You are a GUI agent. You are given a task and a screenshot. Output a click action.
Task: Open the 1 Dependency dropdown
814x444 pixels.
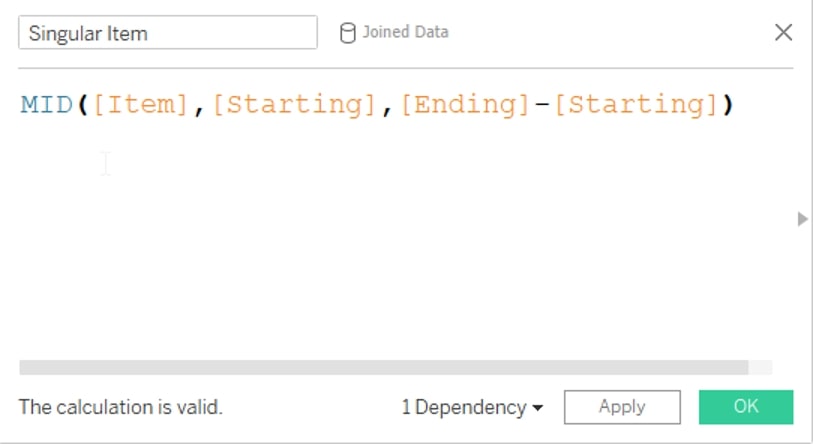(472, 407)
